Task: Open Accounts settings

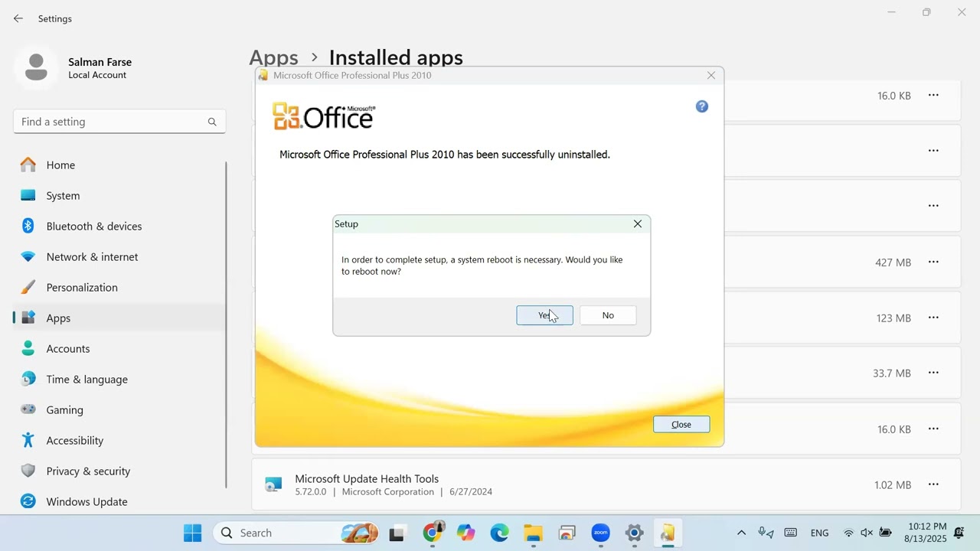Action: click(119, 348)
